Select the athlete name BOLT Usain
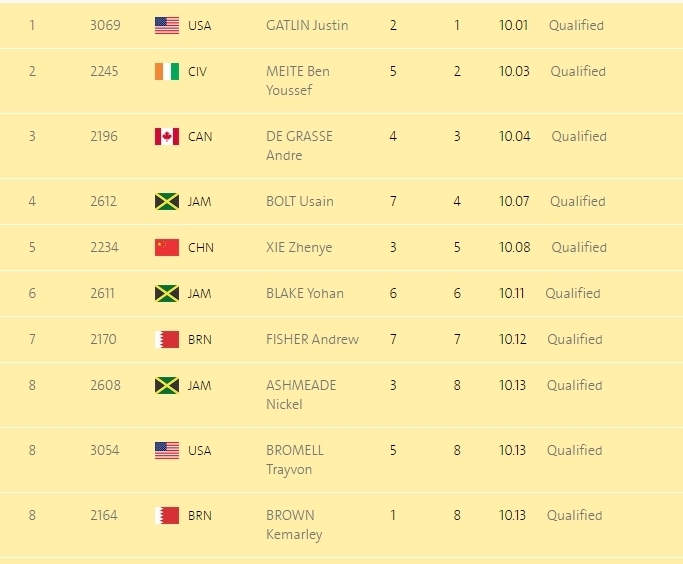 [300, 201]
